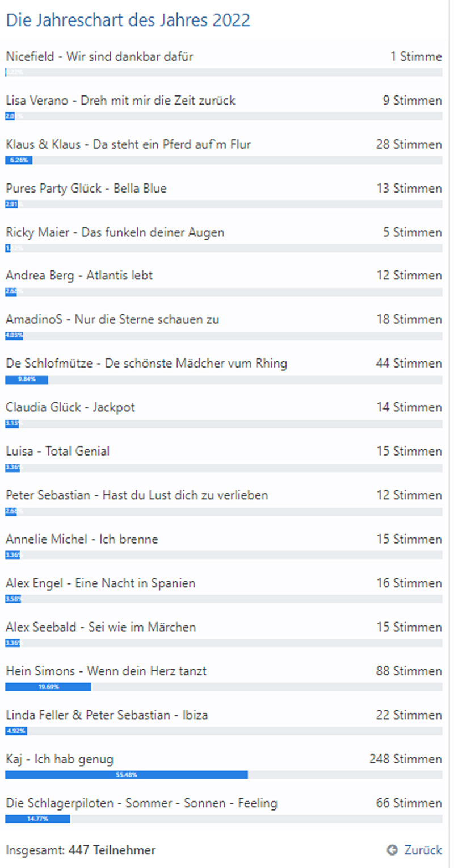Click the back arrow icon beside Zurück
The height and width of the screenshot is (868, 454).
click(x=392, y=850)
